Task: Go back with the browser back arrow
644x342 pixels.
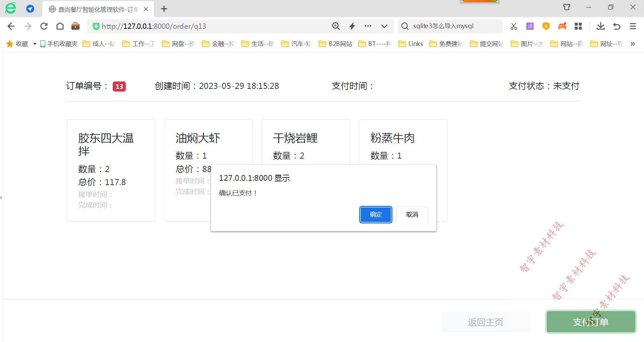Action: point(11,26)
